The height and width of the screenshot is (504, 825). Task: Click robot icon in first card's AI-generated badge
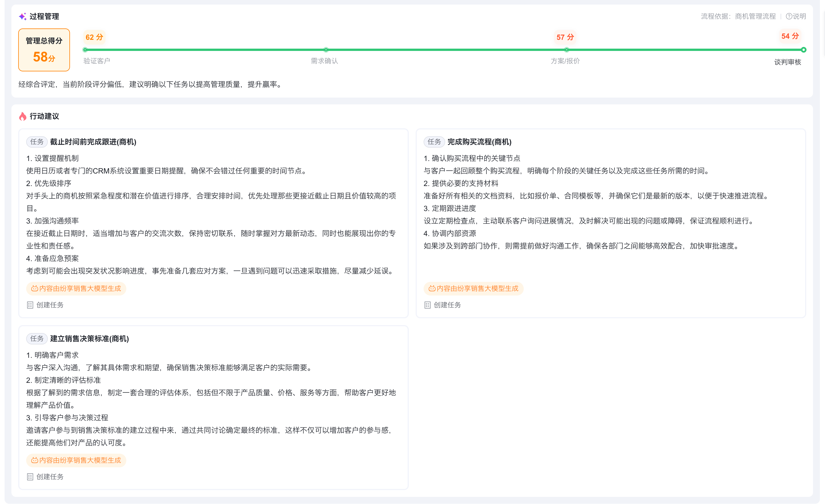tap(34, 288)
